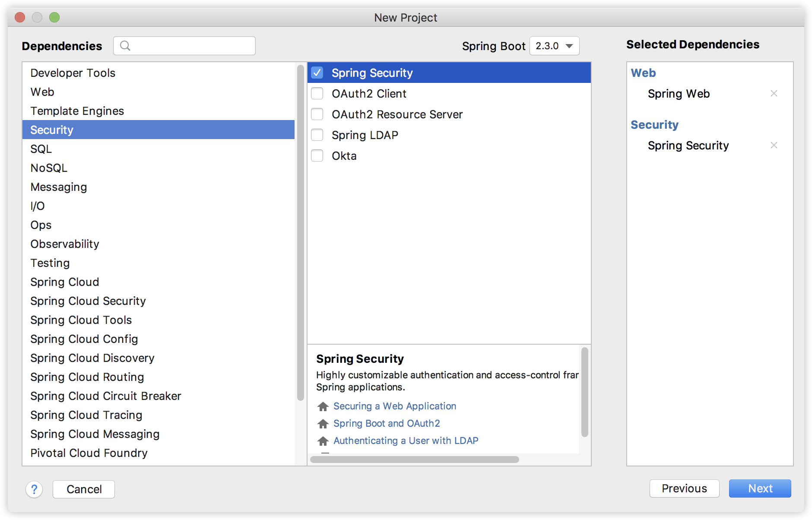Click home icon beside Authenticating a User with LDAP
The image size is (812, 520).
coord(323,441)
